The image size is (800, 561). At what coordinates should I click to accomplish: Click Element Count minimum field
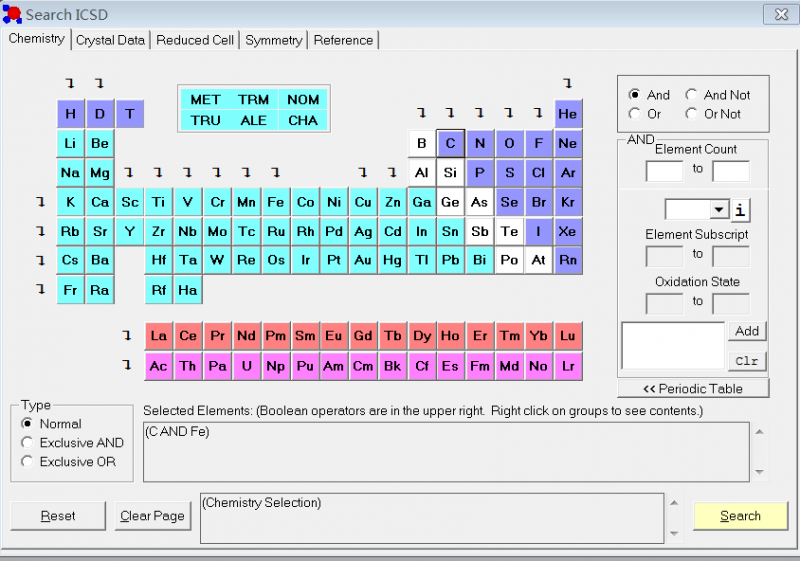(x=664, y=171)
